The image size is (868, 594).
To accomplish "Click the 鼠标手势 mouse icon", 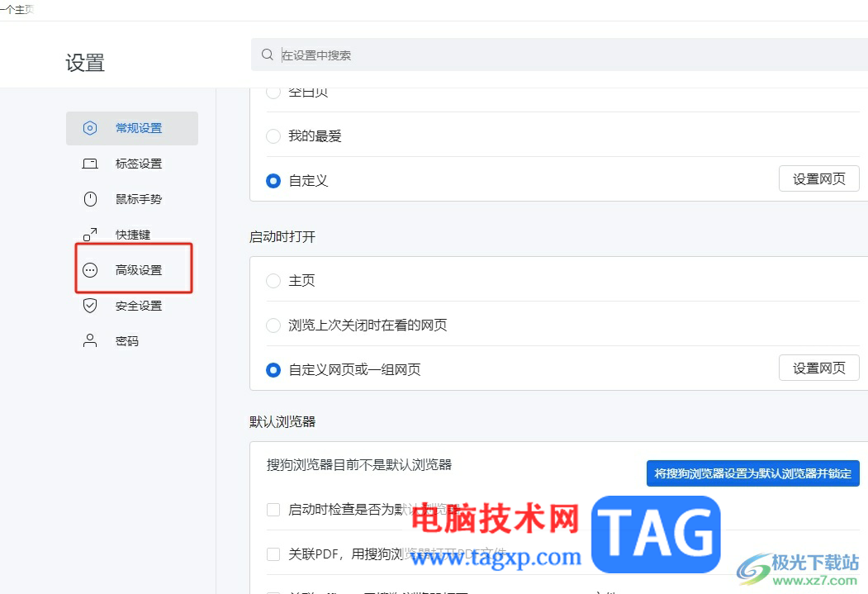I will pyautogui.click(x=90, y=199).
